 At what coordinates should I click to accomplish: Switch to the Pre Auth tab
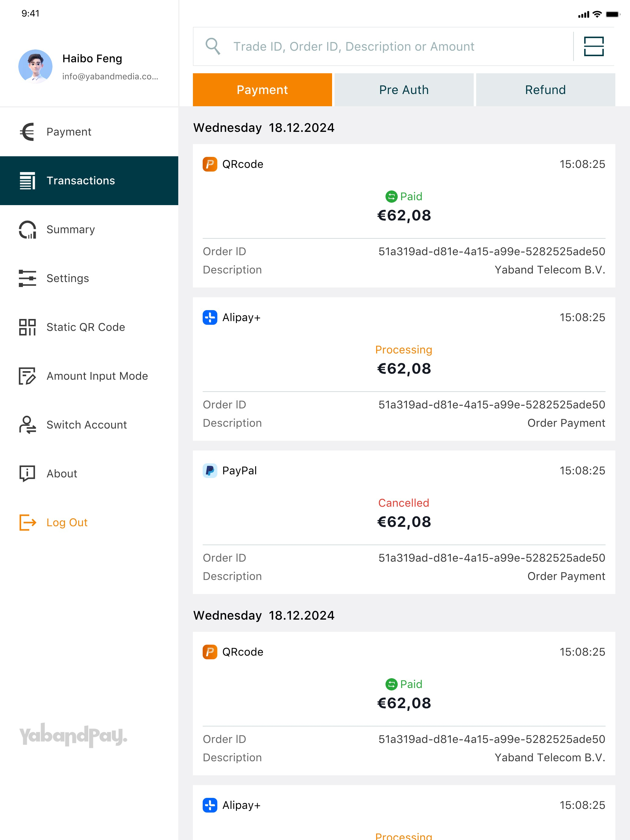(x=404, y=90)
